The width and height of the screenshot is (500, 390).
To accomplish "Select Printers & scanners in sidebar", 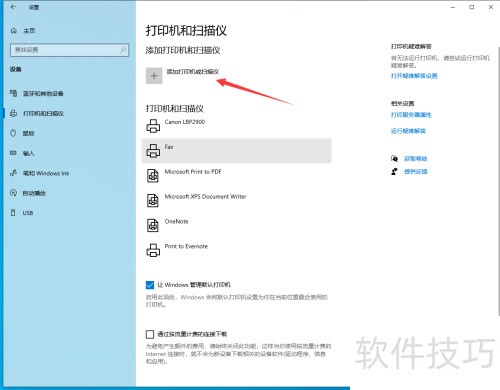I will click(43, 114).
